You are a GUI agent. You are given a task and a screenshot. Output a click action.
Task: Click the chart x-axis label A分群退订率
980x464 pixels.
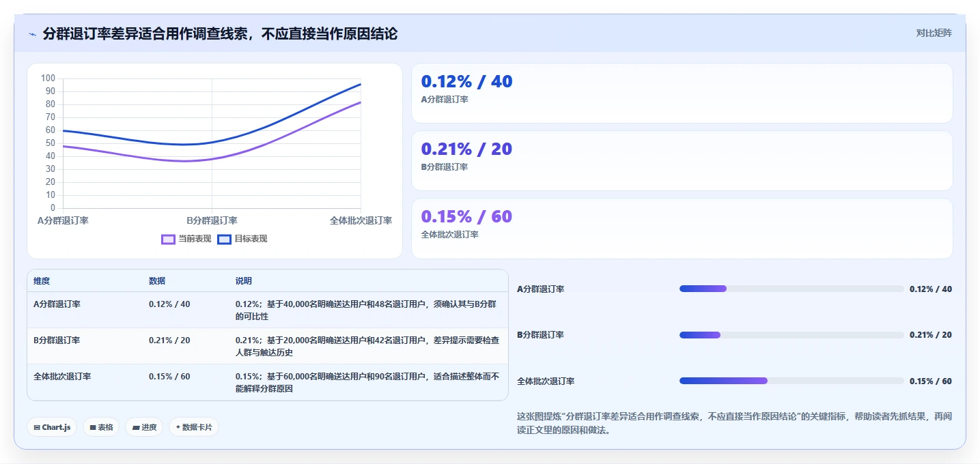pos(63,220)
